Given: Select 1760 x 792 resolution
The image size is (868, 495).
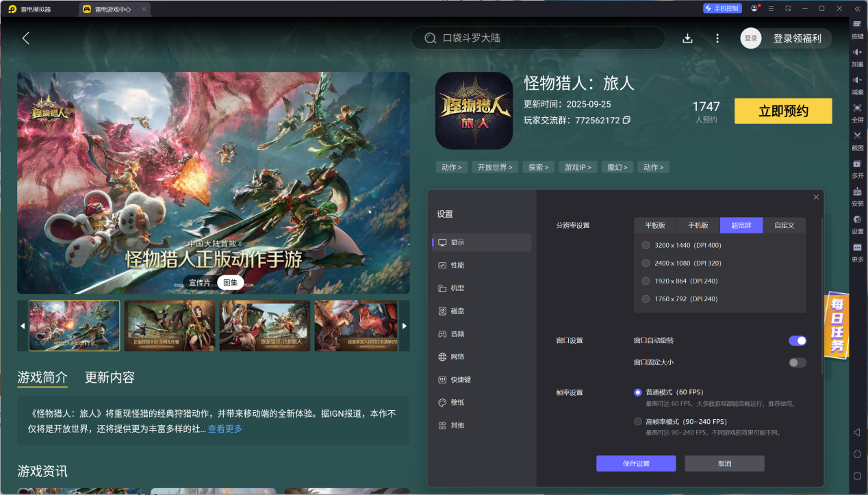Looking at the screenshot, I should click(646, 299).
